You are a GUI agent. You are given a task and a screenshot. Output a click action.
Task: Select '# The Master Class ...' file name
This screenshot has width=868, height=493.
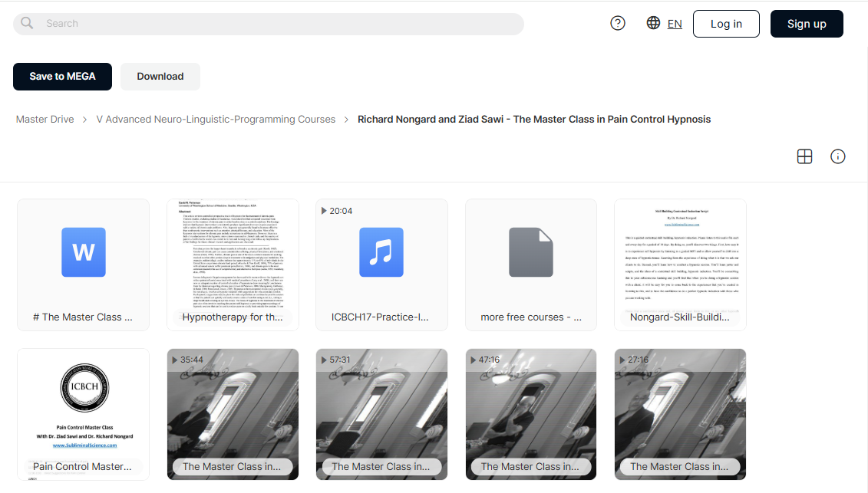(x=82, y=317)
